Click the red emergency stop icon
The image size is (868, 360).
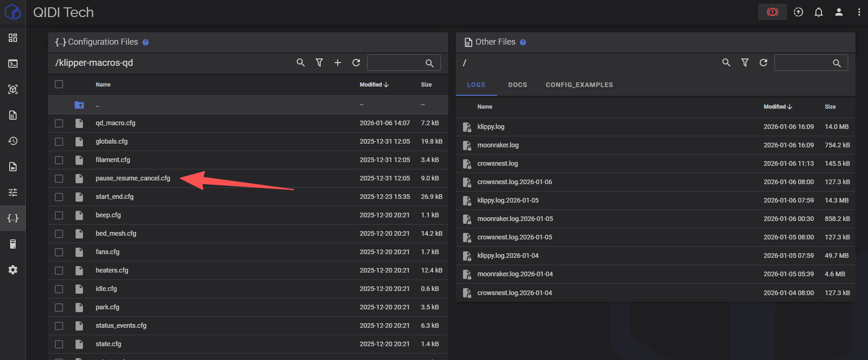pyautogui.click(x=772, y=12)
